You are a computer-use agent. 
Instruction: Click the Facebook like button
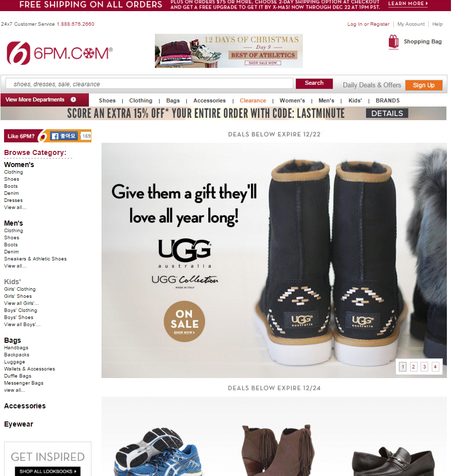point(64,136)
